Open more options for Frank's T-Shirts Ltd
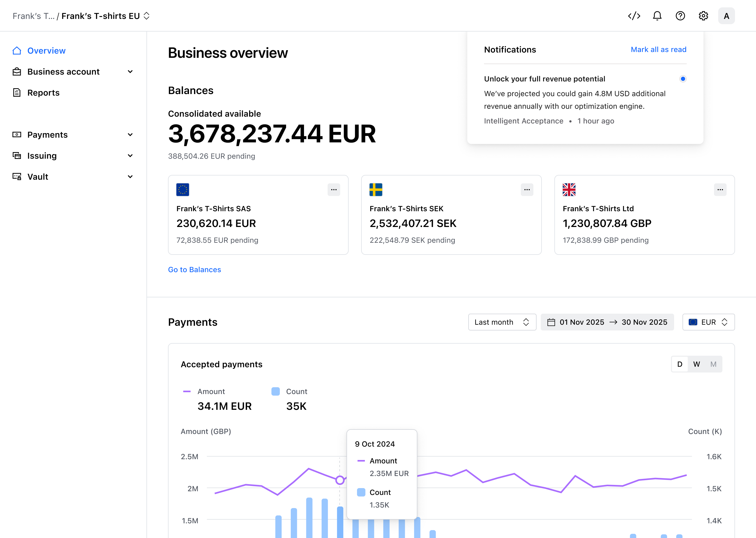 (720, 190)
